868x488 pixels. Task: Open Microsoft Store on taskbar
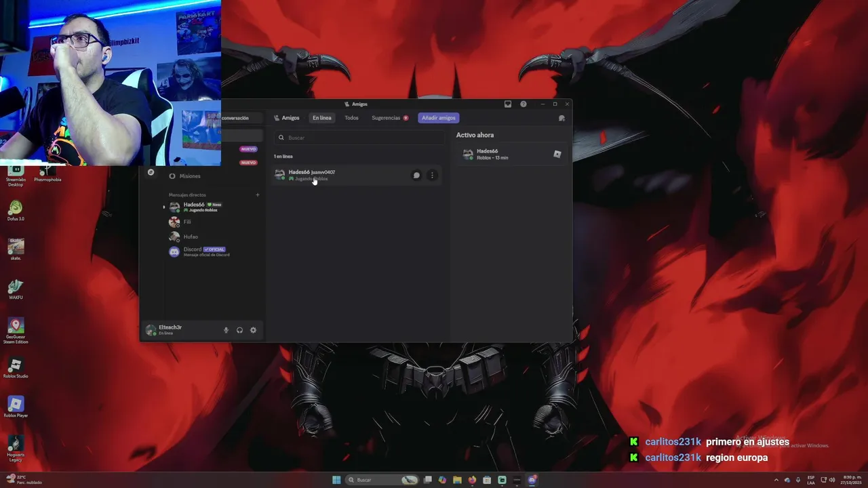487,480
